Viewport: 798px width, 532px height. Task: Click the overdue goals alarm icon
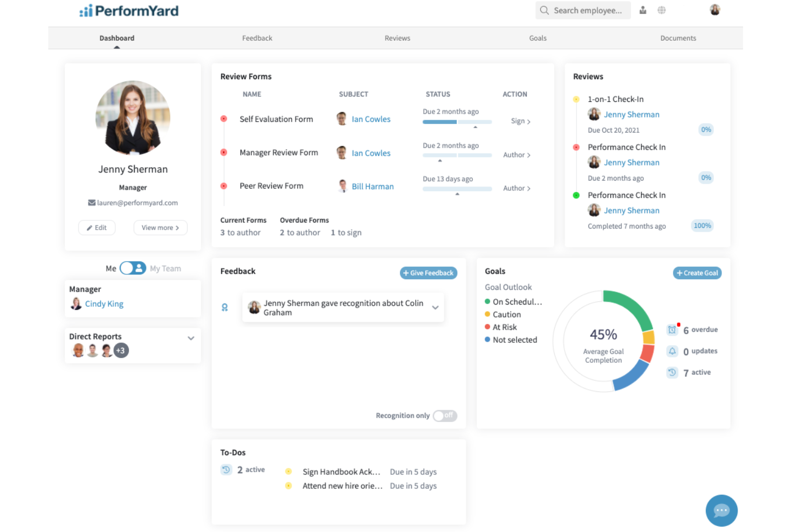tap(672, 329)
